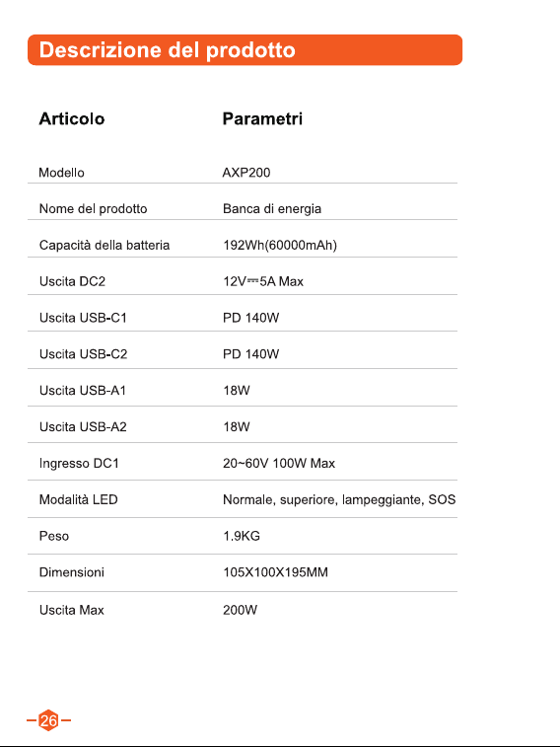560x747 pixels.
Task: Click the 200W Uscita Max value
Action: pyautogui.click(x=240, y=610)
